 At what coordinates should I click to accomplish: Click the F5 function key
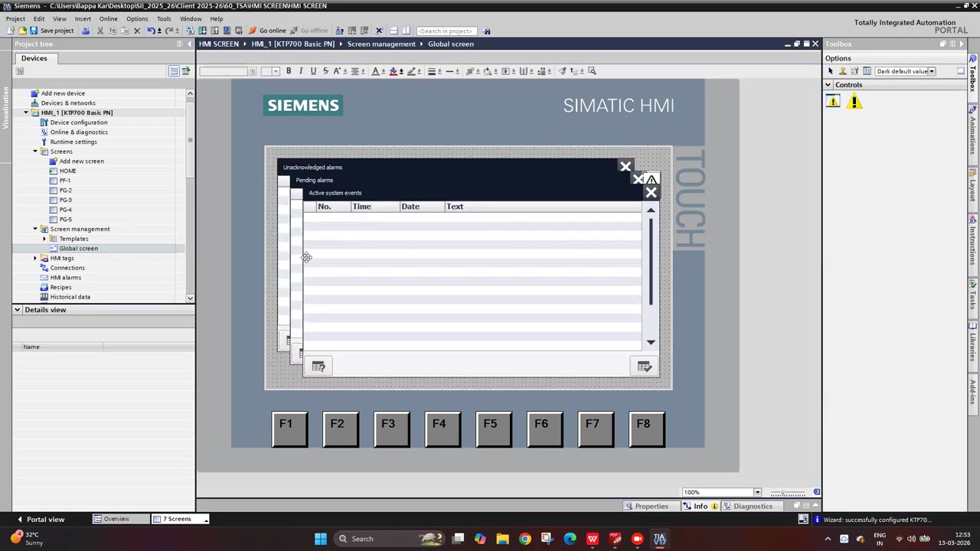click(493, 429)
